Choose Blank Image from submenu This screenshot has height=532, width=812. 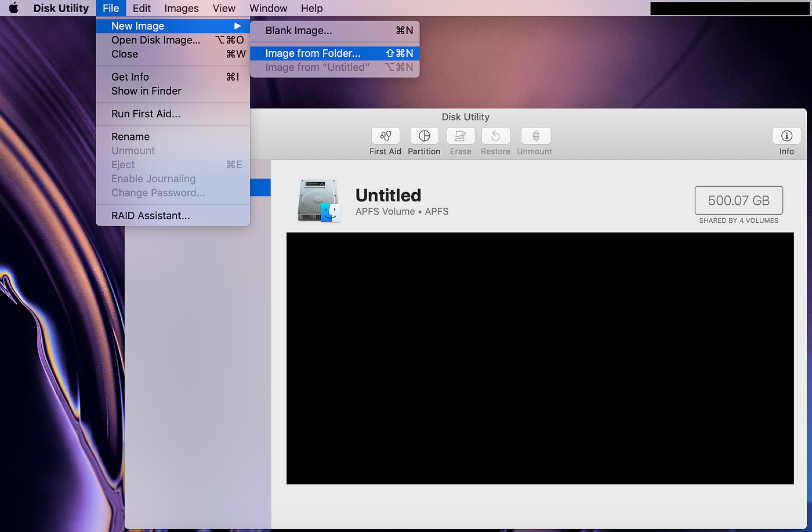click(x=335, y=31)
